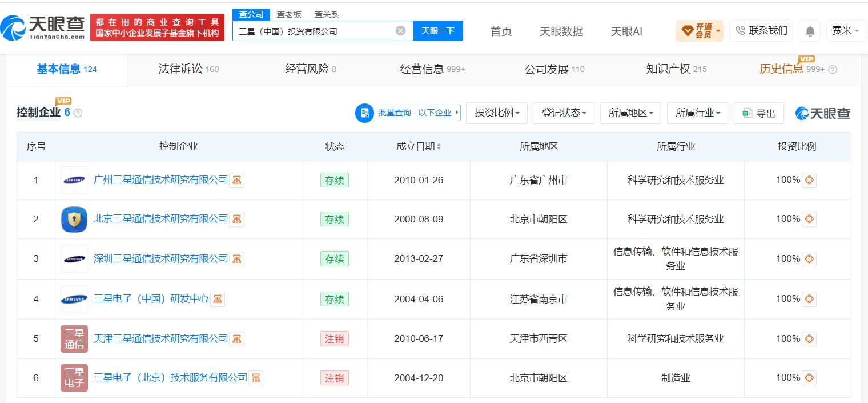Open the 北京三星通信技术研究有限公司 company link

[x=160, y=219]
